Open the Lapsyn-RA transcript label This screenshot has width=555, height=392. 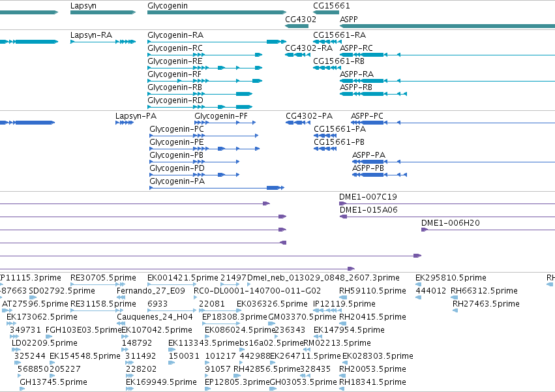(x=91, y=35)
